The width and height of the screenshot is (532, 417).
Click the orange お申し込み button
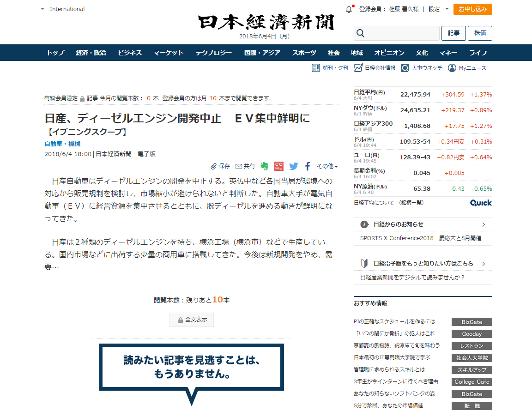[x=472, y=9]
